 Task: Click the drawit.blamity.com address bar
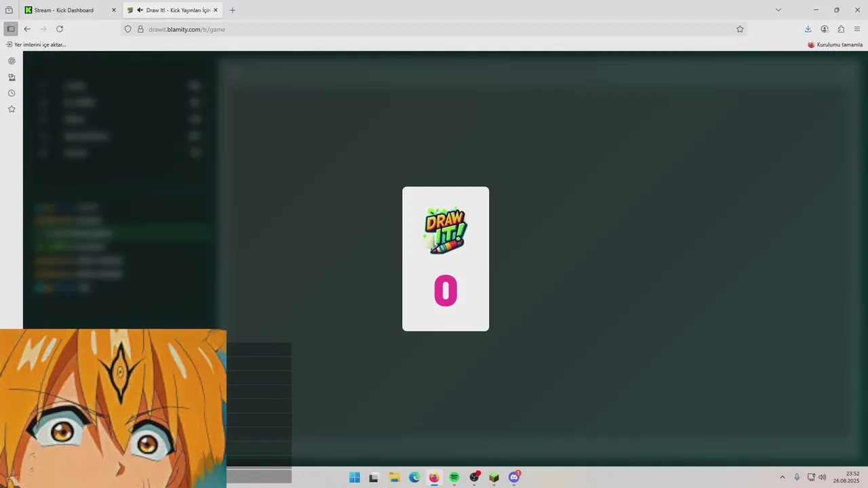tap(434, 29)
